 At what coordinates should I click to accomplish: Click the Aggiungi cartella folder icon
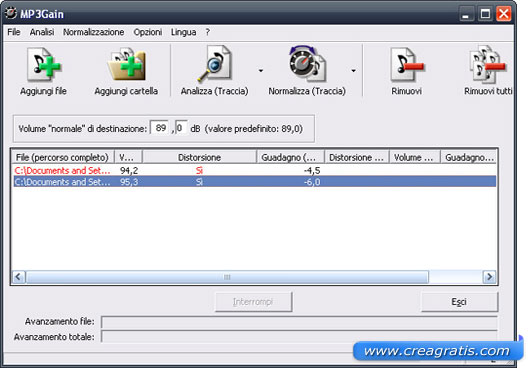tap(126, 65)
